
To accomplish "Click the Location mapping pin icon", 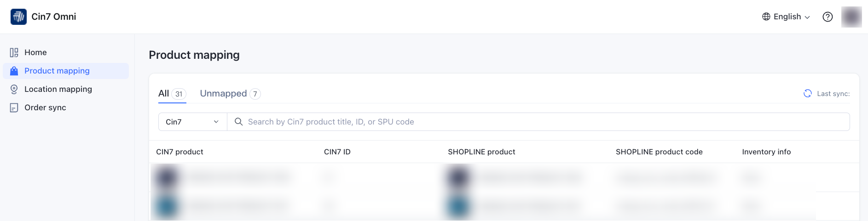I will point(14,90).
